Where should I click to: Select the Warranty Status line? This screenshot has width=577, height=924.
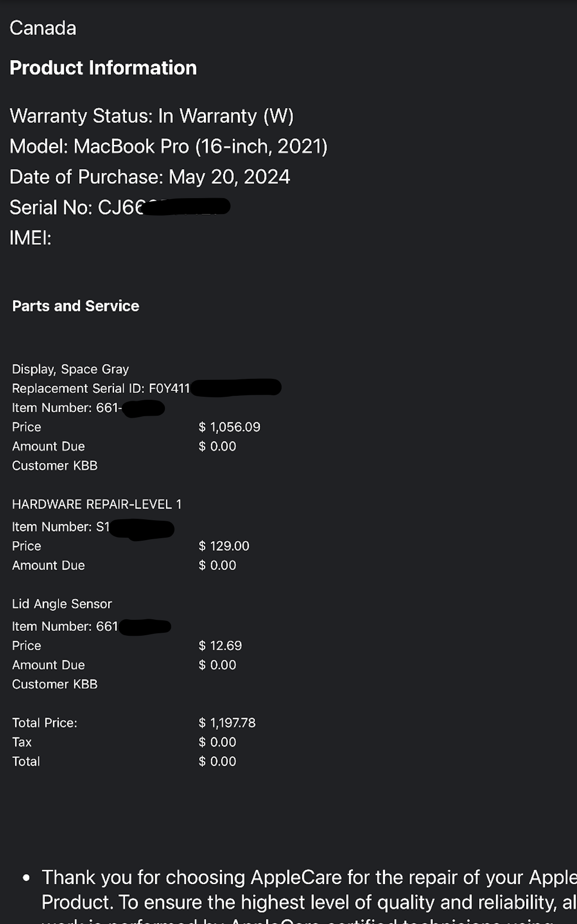coord(151,116)
